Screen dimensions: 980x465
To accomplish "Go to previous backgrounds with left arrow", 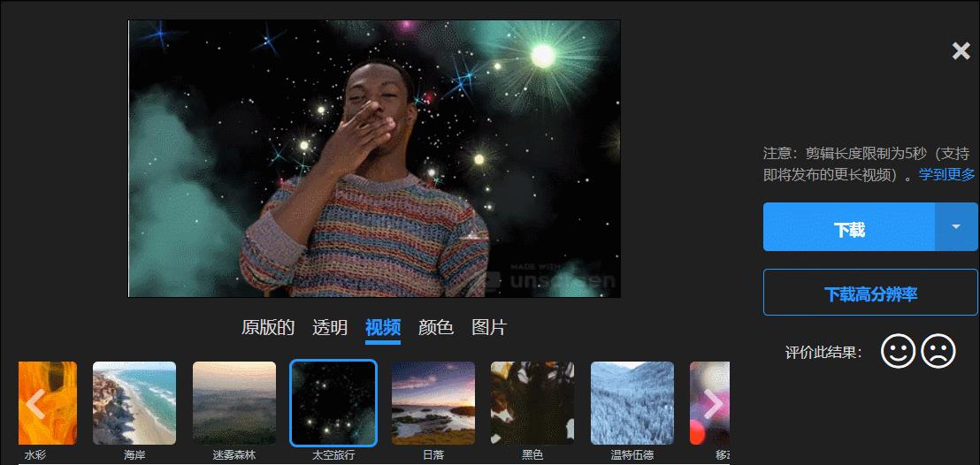I will point(35,404).
